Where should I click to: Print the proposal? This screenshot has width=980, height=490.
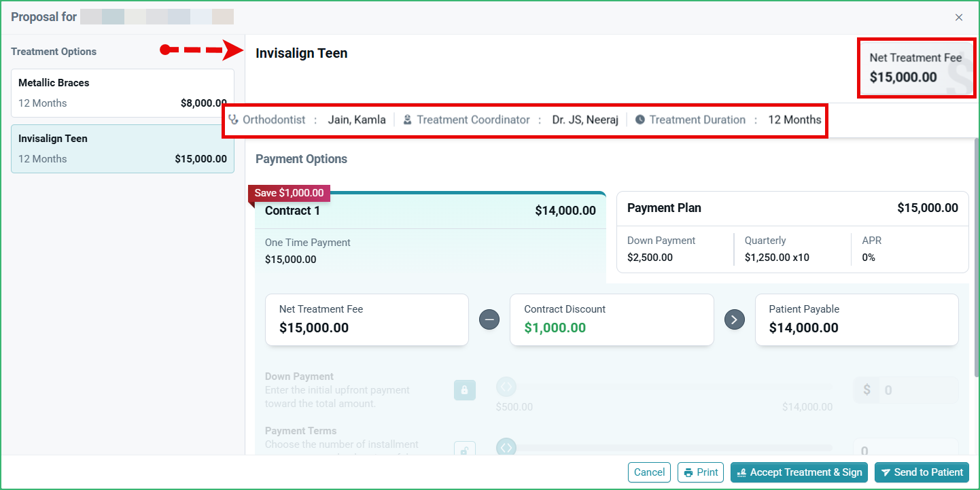(x=701, y=472)
